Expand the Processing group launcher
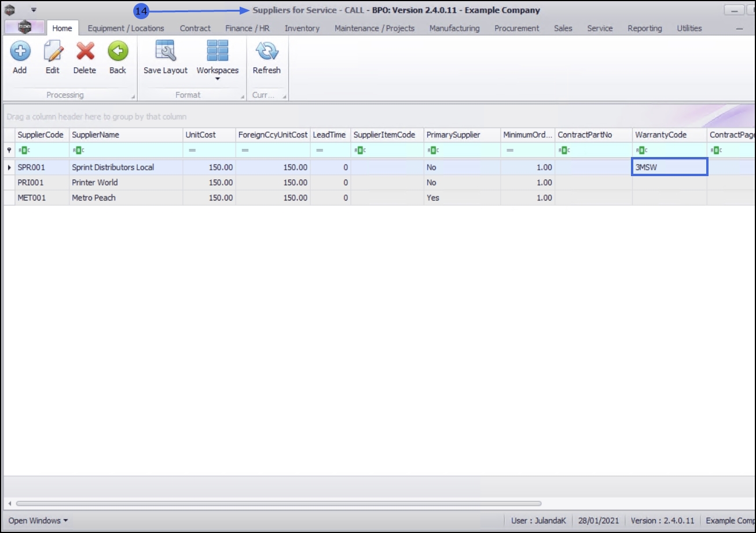Image resolution: width=756 pixels, height=533 pixels. 133,97
